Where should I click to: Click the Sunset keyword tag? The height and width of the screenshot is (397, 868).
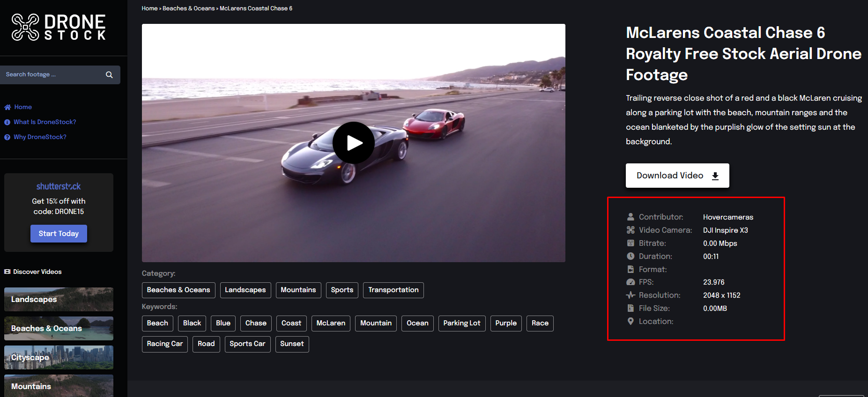[x=292, y=344]
